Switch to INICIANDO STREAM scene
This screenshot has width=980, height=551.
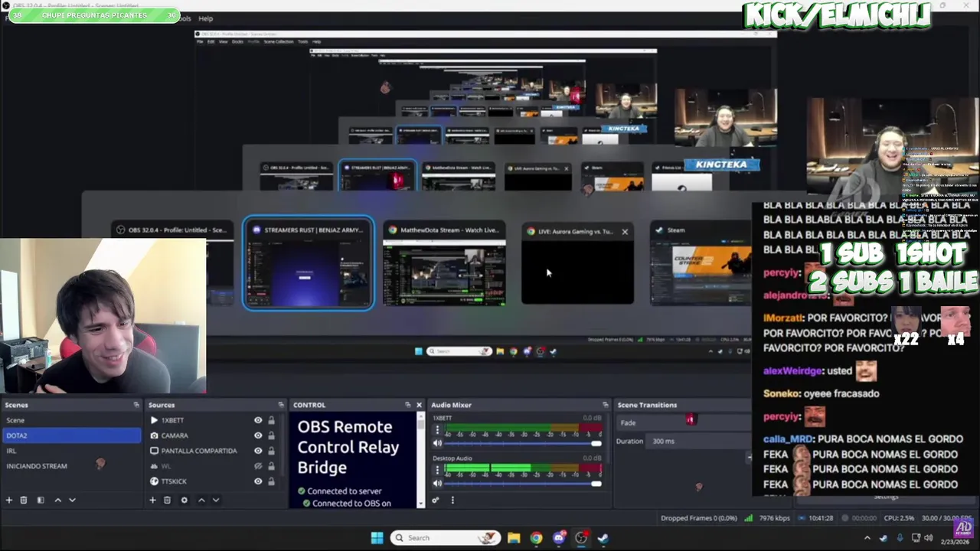pos(71,466)
